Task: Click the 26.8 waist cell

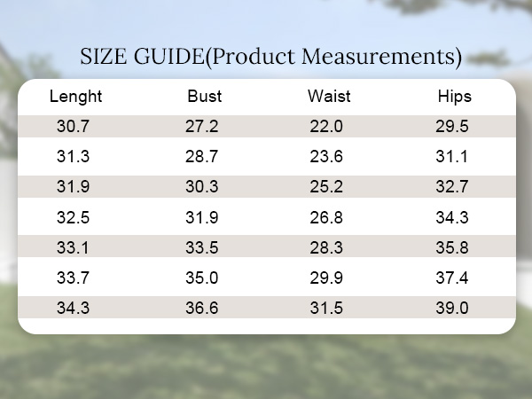Action: coord(326,217)
